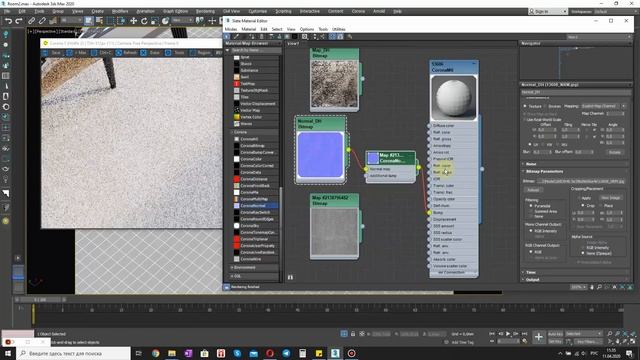640x360 pixels.
Task: Click View Image button
Action: pyautogui.click(x=611, y=198)
